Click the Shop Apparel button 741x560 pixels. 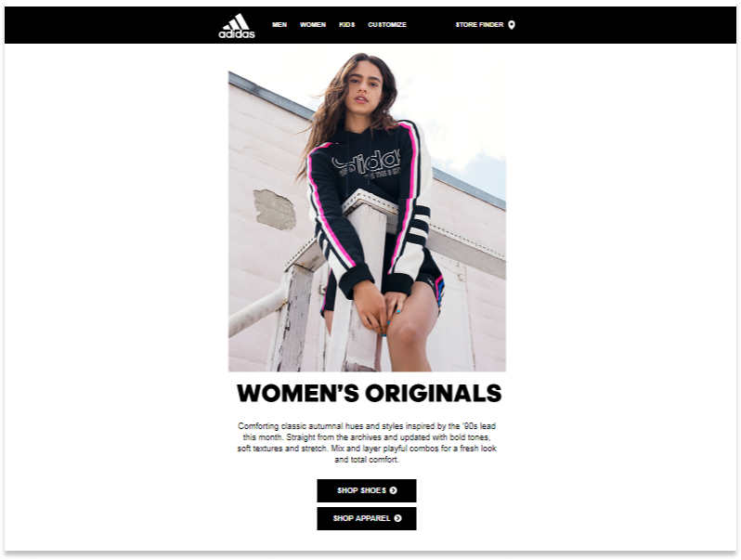coord(367,518)
